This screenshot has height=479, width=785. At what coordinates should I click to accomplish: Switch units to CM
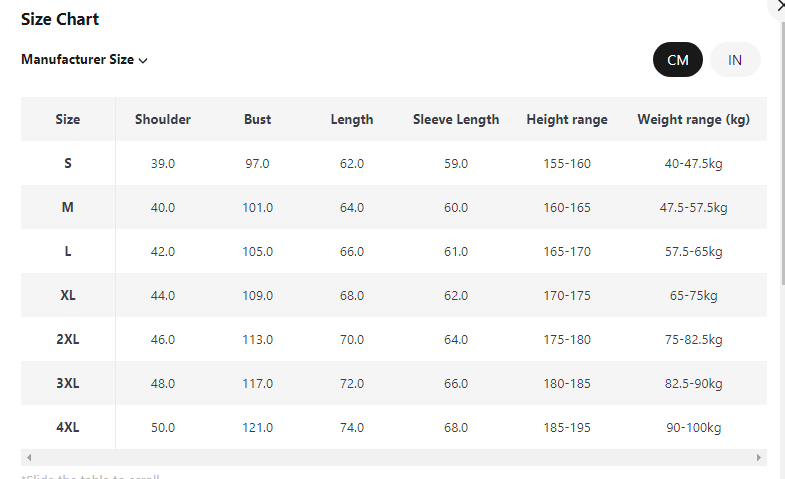(678, 60)
